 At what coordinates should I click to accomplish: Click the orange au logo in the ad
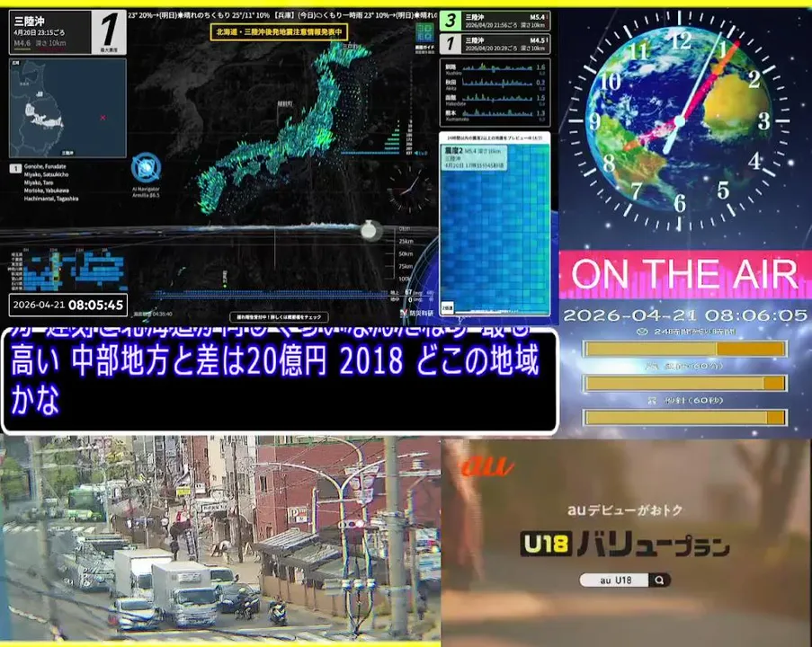coord(486,465)
